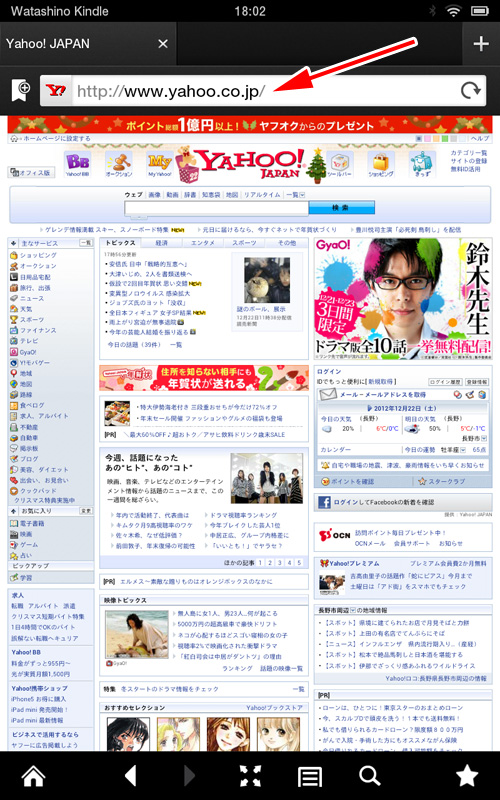The image size is (500, 800).
Task: Collapse the 主なサービス section arrow
Action: (x=14, y=244)
